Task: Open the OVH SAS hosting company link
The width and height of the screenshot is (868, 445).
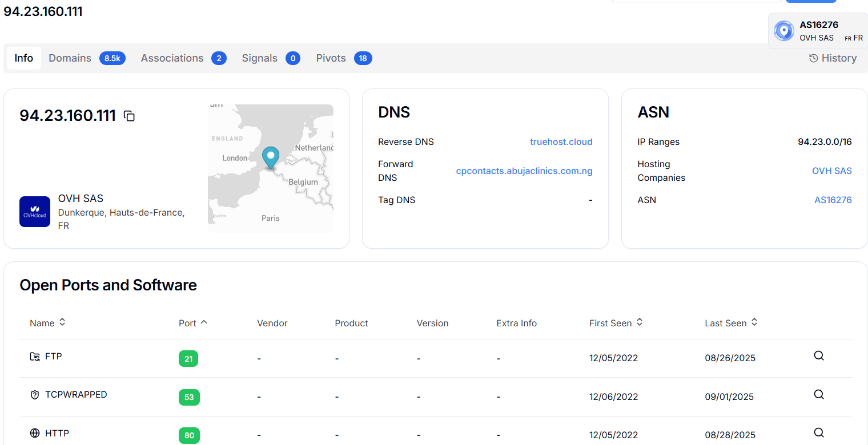Action: (832, 171)
